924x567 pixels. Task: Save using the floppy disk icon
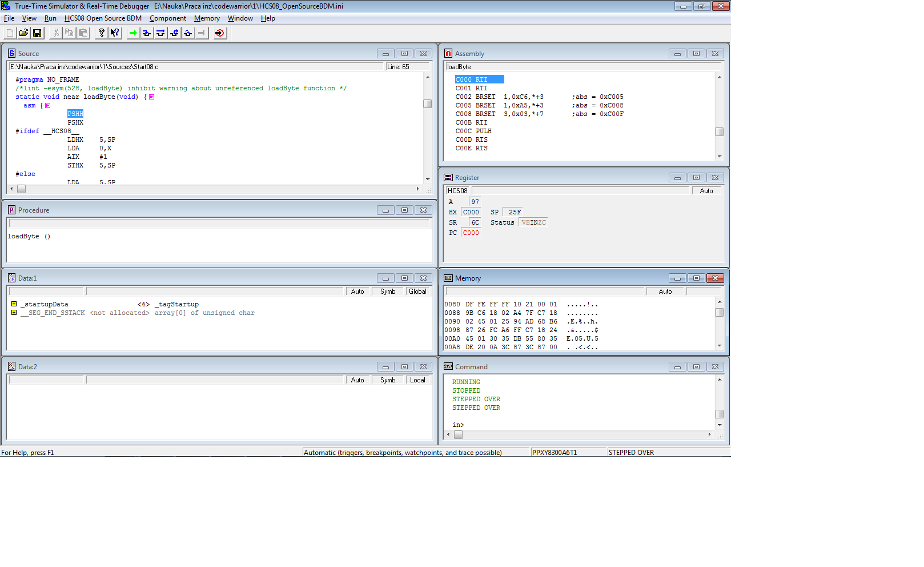click(x=37, y=33)
